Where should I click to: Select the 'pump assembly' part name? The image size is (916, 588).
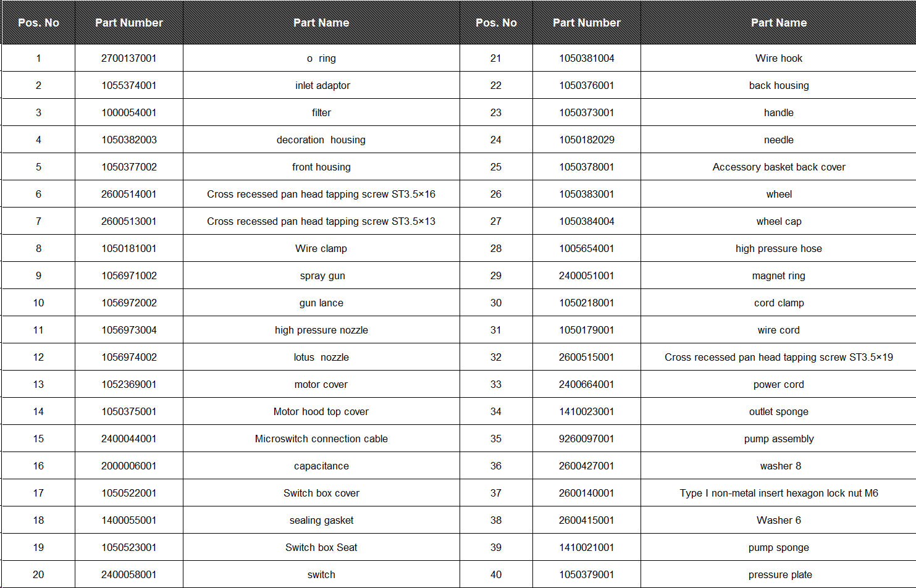coord(778,439)
